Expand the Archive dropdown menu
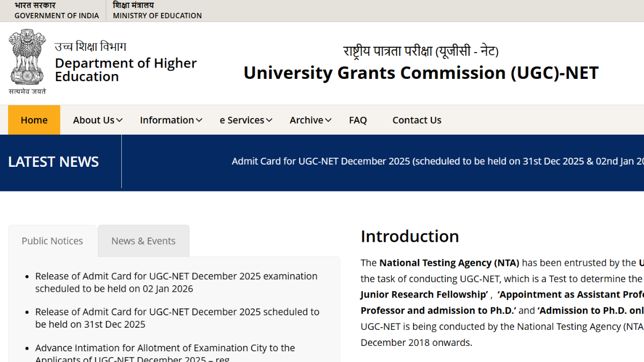Image resolution: width=644 pixels, height=362 pixels. point(310,120)
